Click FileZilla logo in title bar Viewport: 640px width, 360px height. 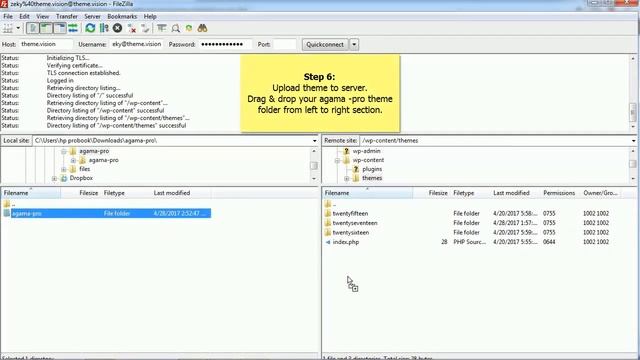(4, 4)
